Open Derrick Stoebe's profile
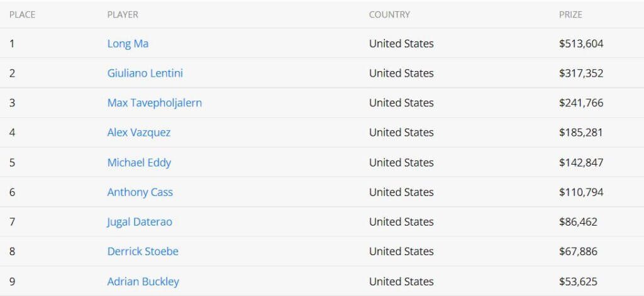The image size is (644, 296). point(143,251)
